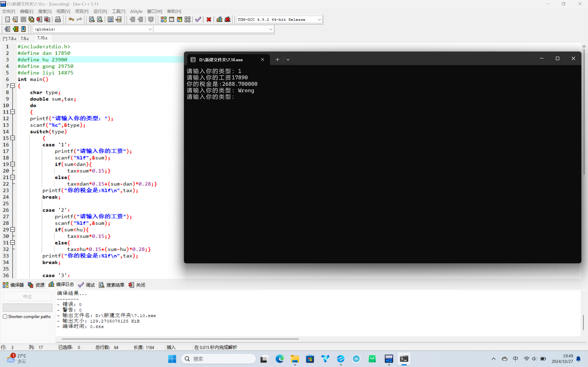Switch to the 7.9.c file tab
Viewport: 588px width, 367px height.
pyautogui.click(x=25, y=39)
